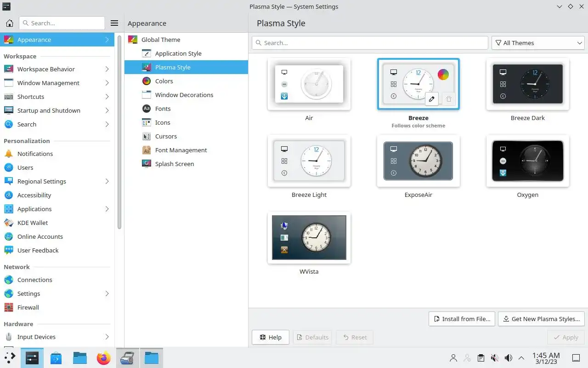Viewport: 588px width, 368px height.
Task: Select the Appearance category in sidebar
Action: (57, 40)
